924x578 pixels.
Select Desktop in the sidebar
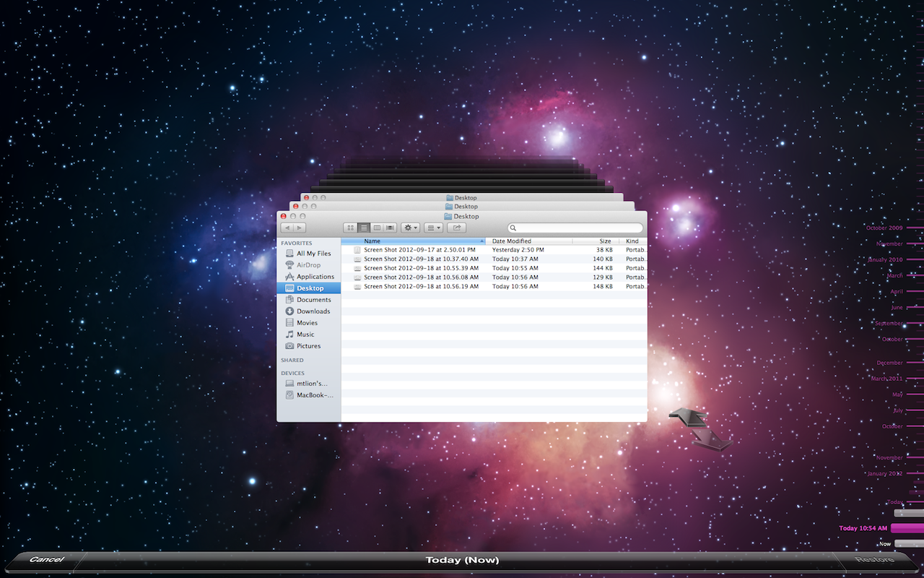[308, 288]
